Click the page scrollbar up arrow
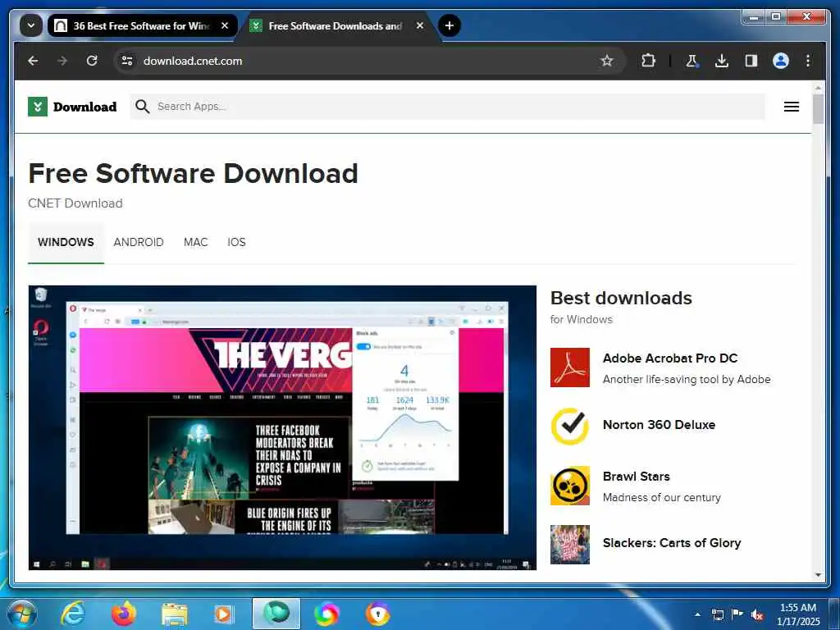 (x=818, y=87)
